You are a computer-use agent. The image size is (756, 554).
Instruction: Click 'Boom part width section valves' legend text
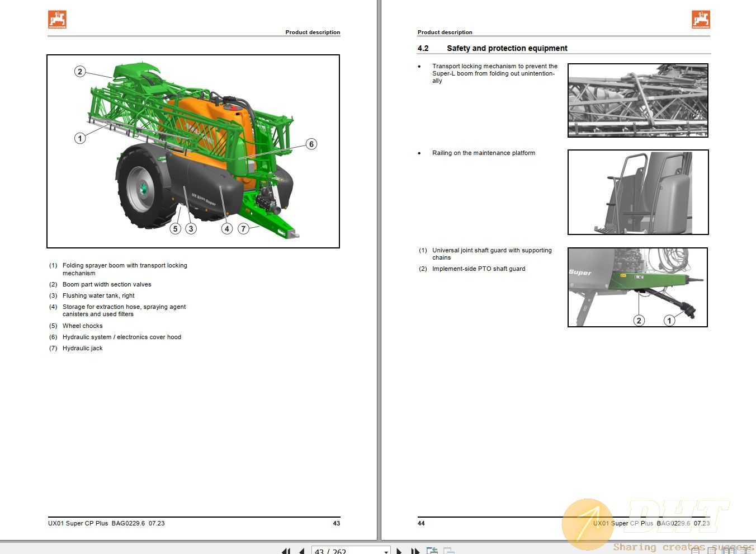107,284
